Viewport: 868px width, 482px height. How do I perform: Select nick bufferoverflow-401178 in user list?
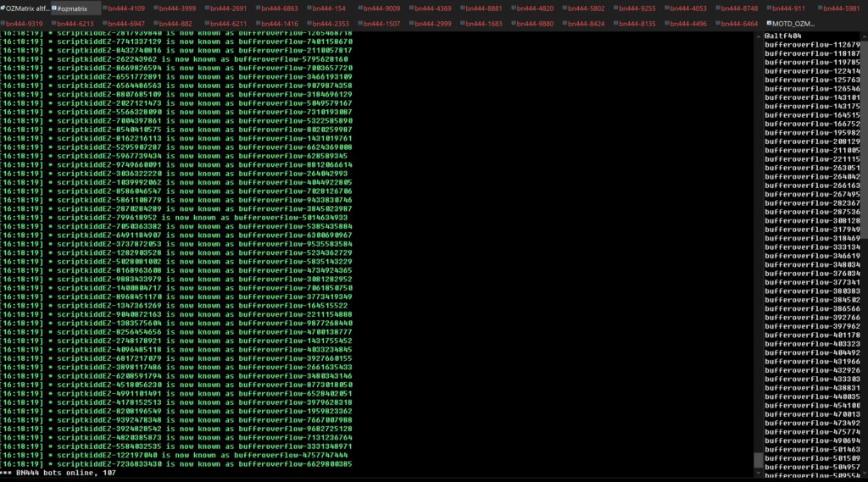(812, 335)
